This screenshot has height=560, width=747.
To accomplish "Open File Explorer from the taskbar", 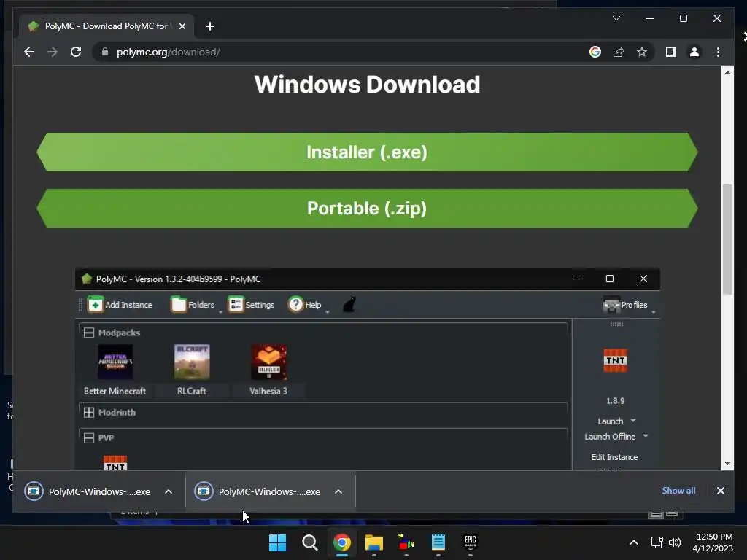I will point(374,542).
